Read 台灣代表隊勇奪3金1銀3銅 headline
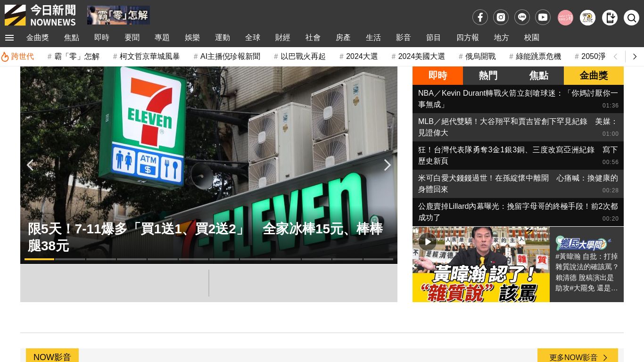 coord(518,156)
